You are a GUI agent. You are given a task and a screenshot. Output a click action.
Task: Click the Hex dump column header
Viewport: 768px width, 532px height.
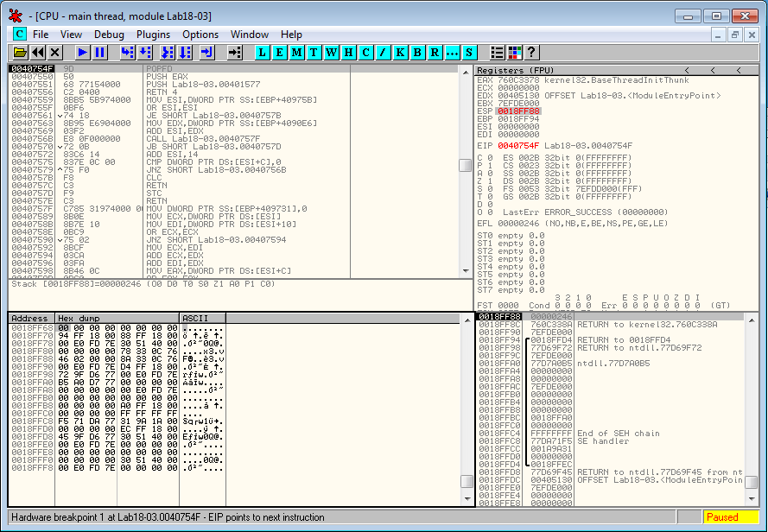[117, 319]
